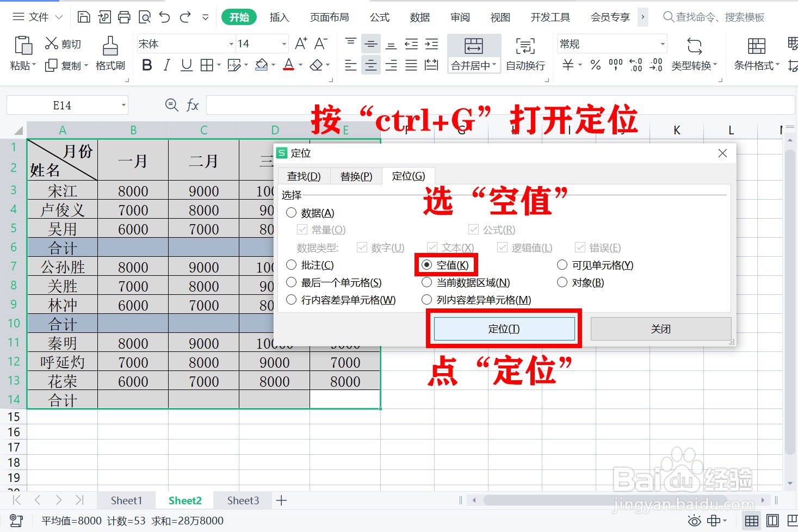Image resolution: width=798 pixels, height=532 pixels.
Task: Click the Print Preview icon
Action: click(x=145, y=17)
